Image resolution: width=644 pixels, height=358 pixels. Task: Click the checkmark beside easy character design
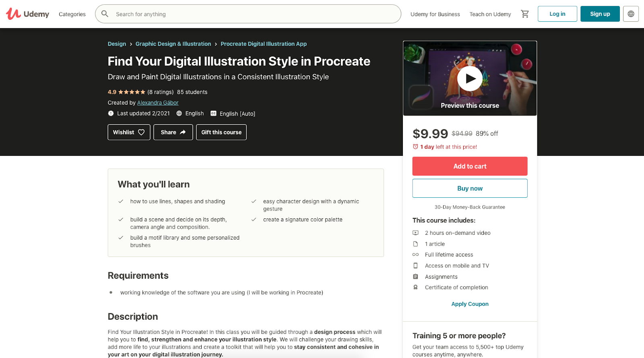pos(254,201)
